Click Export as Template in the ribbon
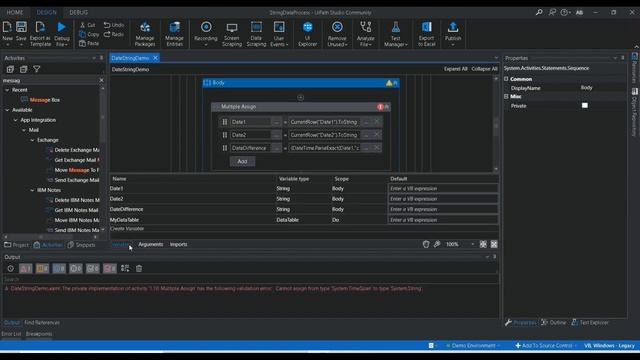The width and height of the screenshot is (640, 360). pyautogui.click(x=40, y=33)
